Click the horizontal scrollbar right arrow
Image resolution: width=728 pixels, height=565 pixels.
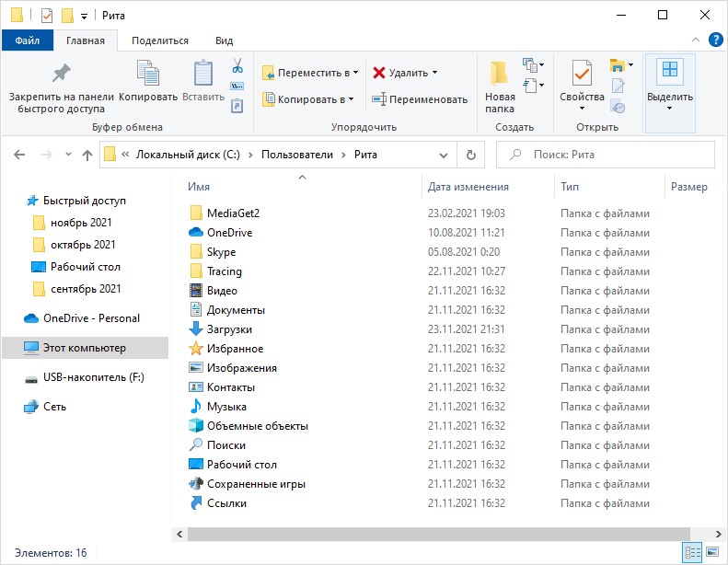click(718, 534)
